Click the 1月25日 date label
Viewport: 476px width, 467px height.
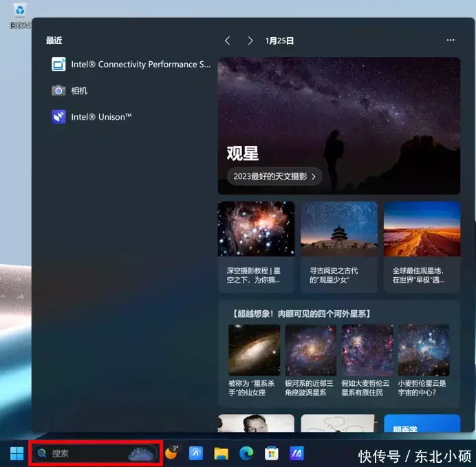pyautogui.click(x=279, y=41)
